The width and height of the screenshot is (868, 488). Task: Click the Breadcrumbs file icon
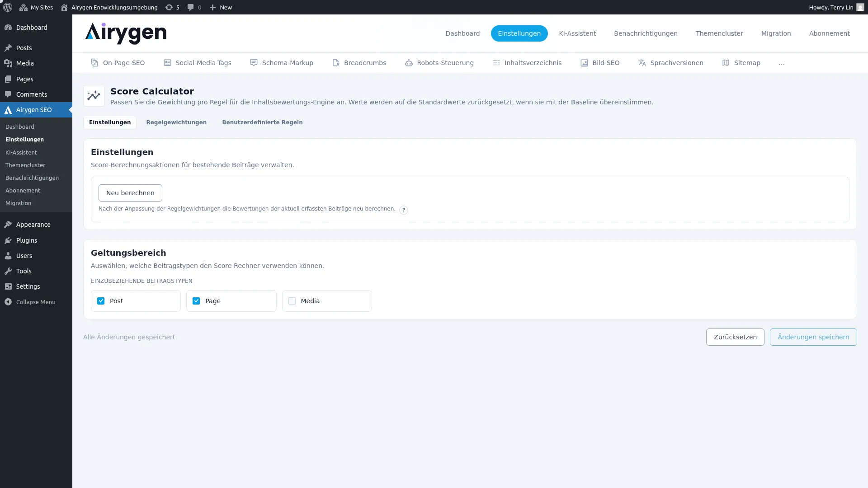click(335, 63)
